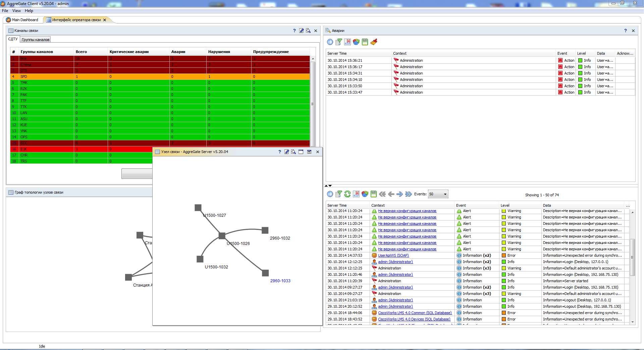Switch to the Группы каналов tab
Viewport: 644px width, 350px height.
(x=35, y=39)
